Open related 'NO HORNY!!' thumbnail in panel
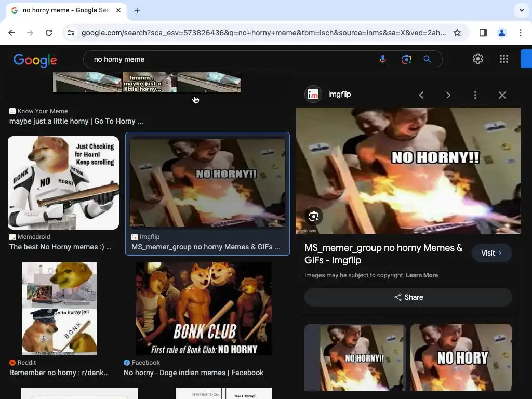Viewport: 532px width, 399px height. click(x=355, y=357)
